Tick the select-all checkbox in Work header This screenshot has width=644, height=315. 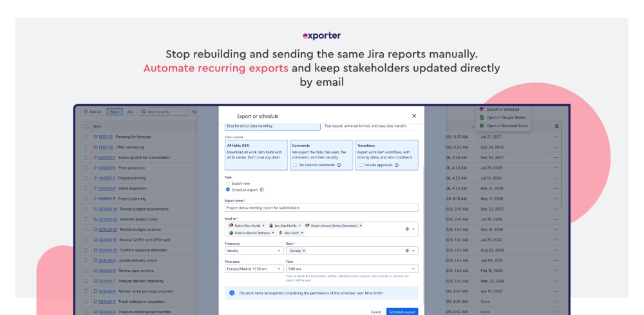click(x=86, y=126)
